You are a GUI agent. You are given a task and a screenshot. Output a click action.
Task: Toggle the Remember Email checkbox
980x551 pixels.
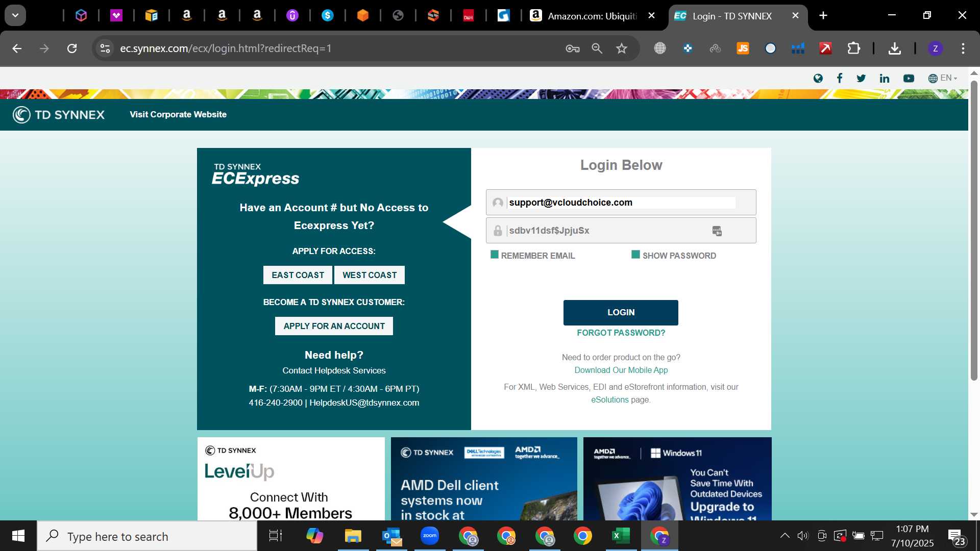495,255
